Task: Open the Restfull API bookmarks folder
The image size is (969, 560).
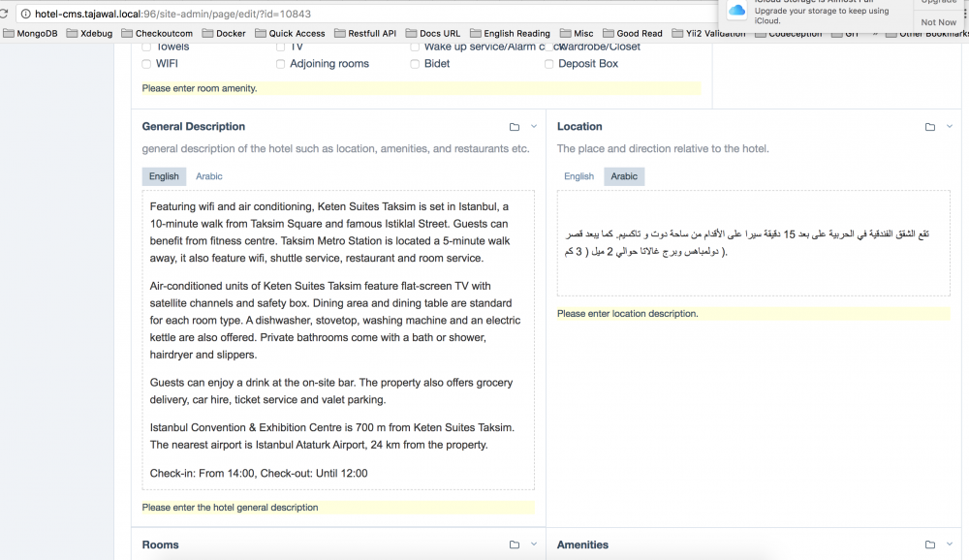Action: coord(365,33)
